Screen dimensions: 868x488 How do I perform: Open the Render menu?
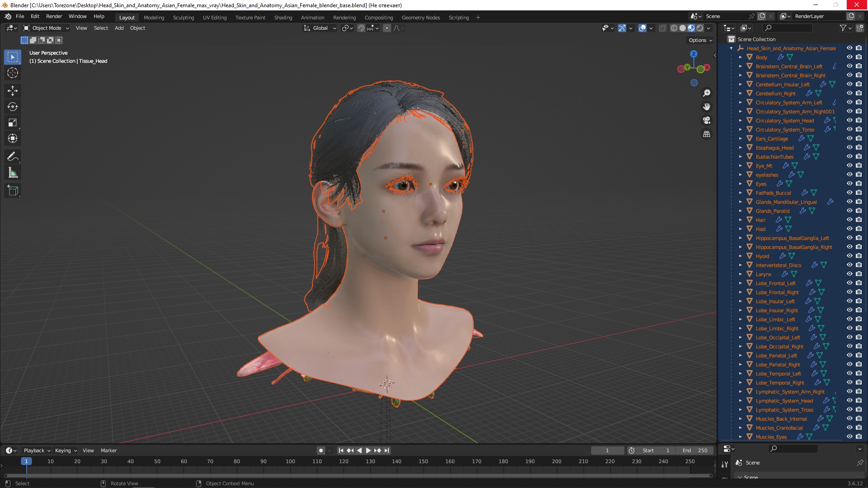tap(54, 16)
